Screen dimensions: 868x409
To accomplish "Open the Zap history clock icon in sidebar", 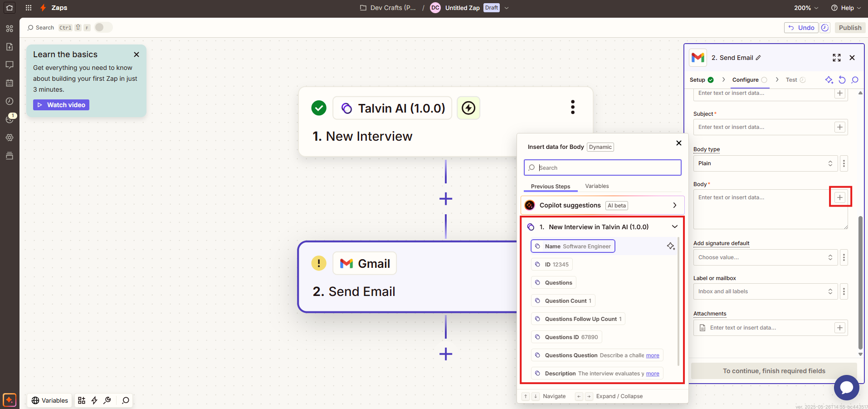I will point(10,101).
